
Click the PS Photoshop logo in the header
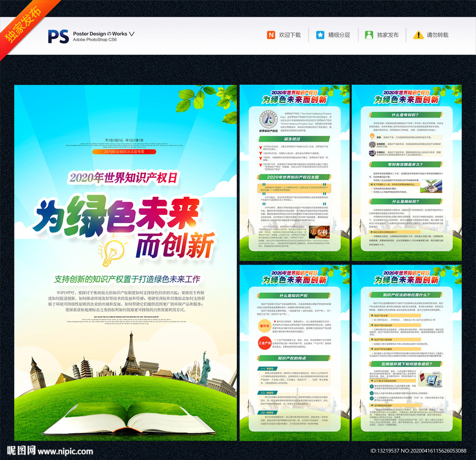tap(58, 36)
